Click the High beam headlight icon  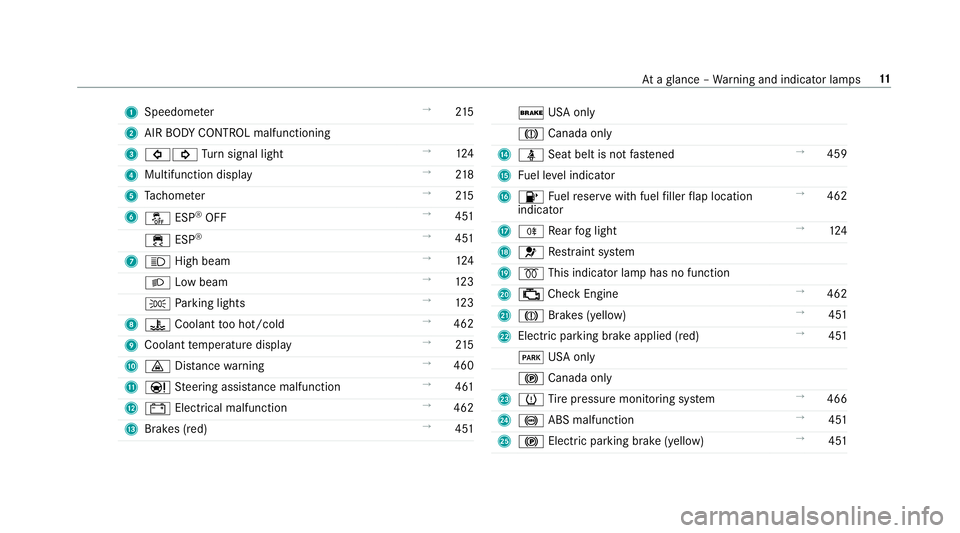pyautogui.click(x=151, y=261)
